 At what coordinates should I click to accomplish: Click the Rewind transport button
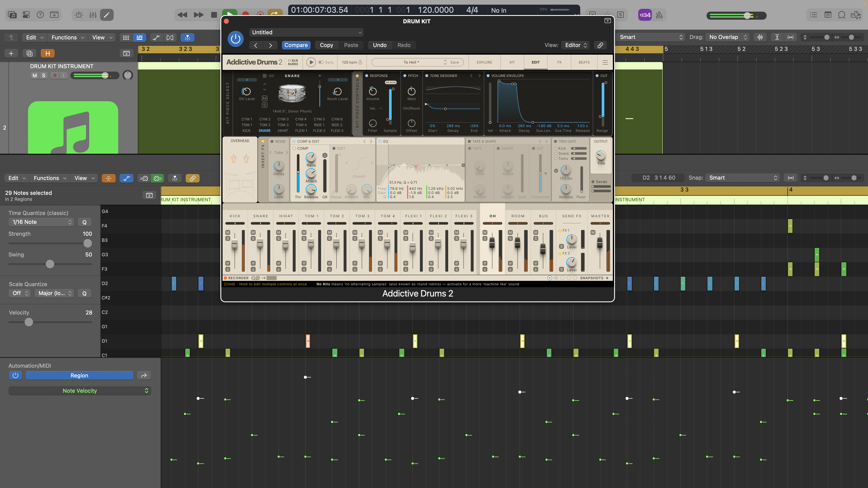click(182, 15)
